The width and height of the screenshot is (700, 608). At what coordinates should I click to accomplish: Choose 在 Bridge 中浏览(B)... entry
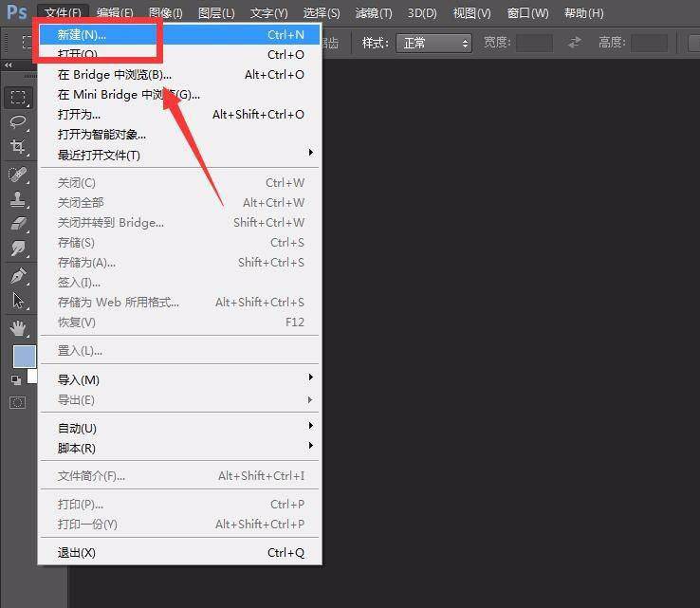coord(180,75)
